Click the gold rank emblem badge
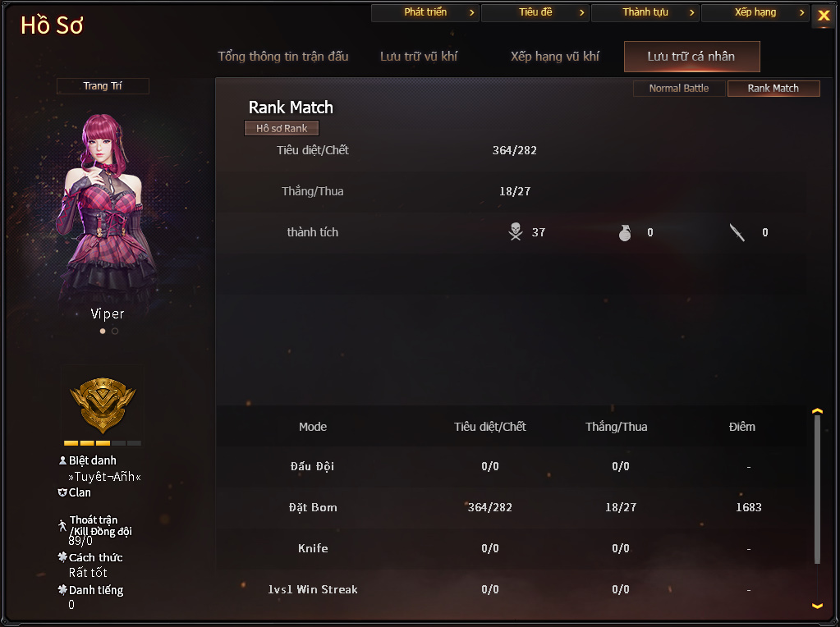The height and width of the screenshot is (627, 840). click(x=103, y=405)
